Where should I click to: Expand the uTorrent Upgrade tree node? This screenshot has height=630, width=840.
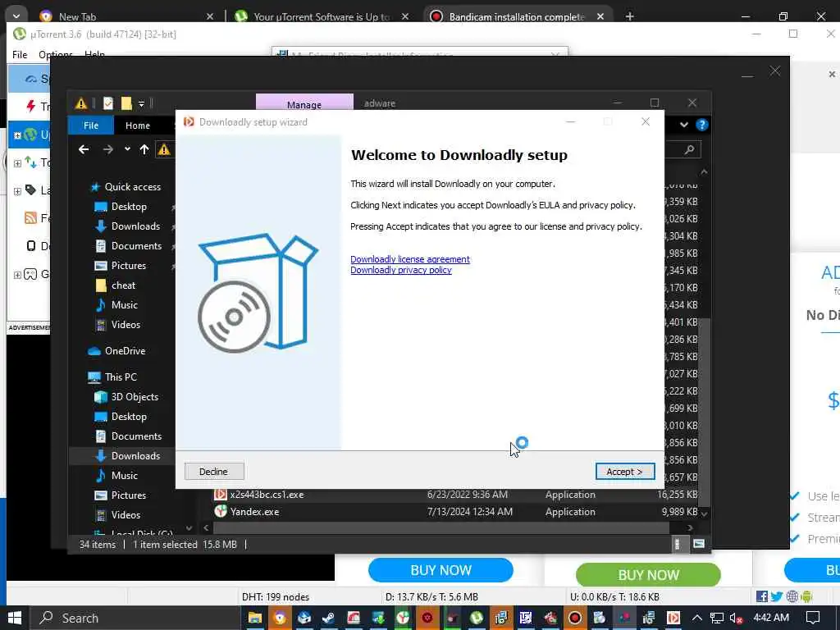click(x=17, y=135)
